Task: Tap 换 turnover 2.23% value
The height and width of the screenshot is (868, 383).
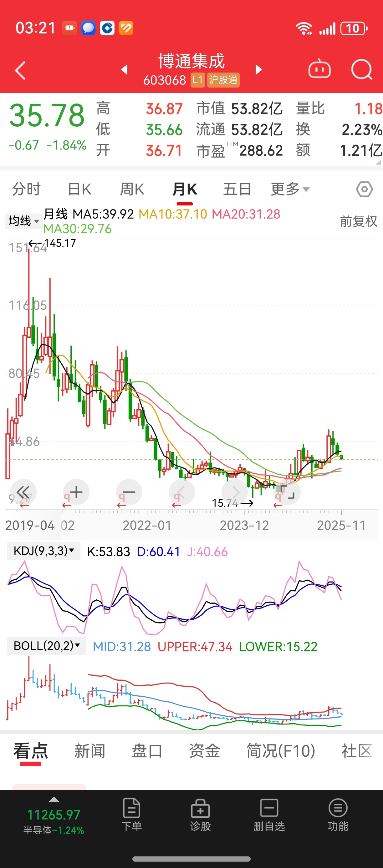Action: click(x=362, y=129)
